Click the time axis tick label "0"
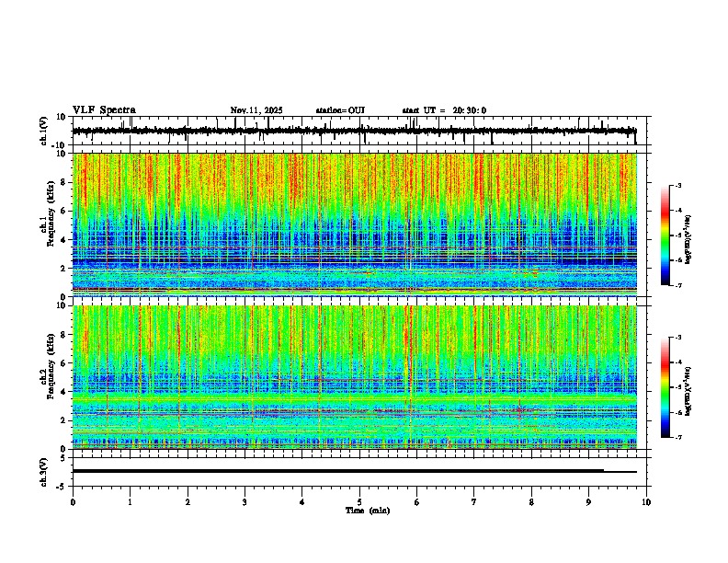728x563 pixels. pos(73,502)
